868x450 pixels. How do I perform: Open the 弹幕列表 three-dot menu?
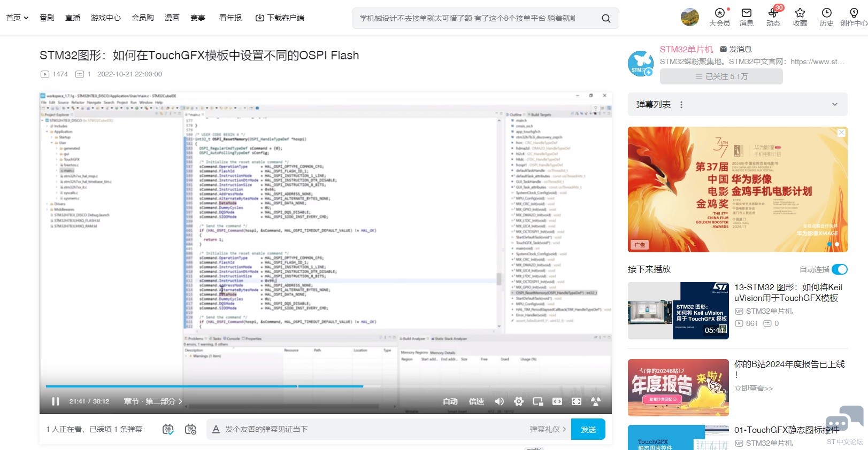point(681,105)
